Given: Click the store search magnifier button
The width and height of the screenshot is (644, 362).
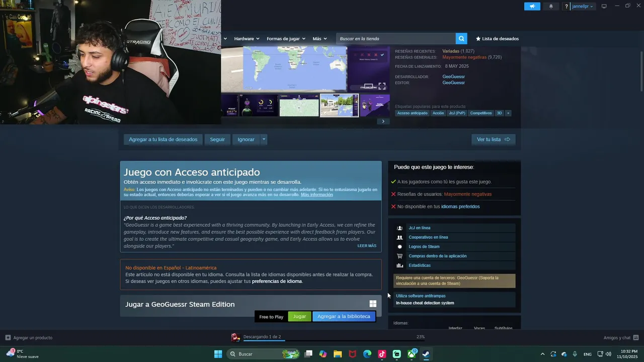Looking at the screenshot, I should (461, 39).
